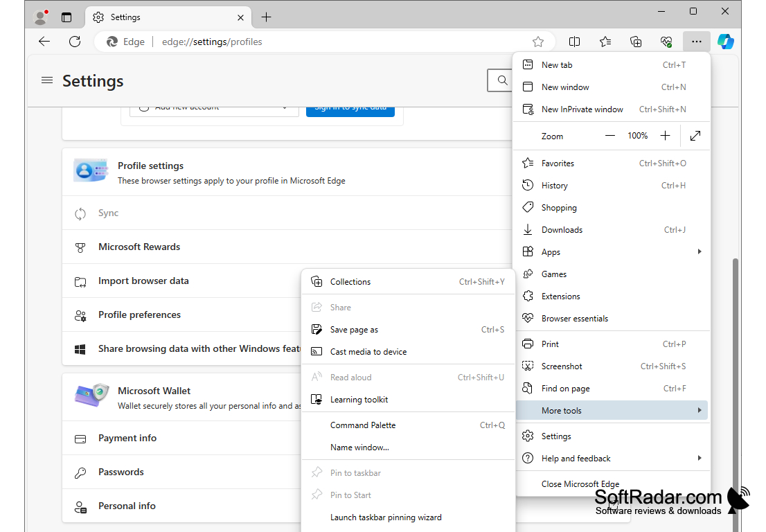The width and height of the screenshot is (766, 532).
Task: Open Collections toolbar icon
Action: [x=636, y=42]
